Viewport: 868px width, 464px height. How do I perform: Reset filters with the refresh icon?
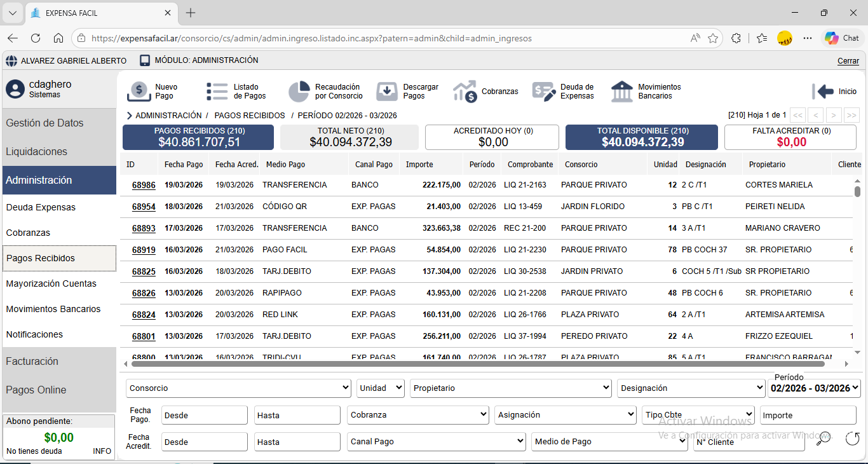(852, 439)
